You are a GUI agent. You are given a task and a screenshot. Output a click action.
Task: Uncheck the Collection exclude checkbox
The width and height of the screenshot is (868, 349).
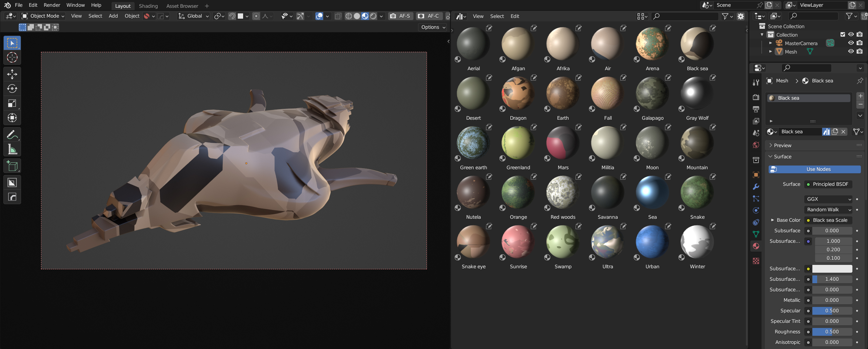(x=843, y=35)
